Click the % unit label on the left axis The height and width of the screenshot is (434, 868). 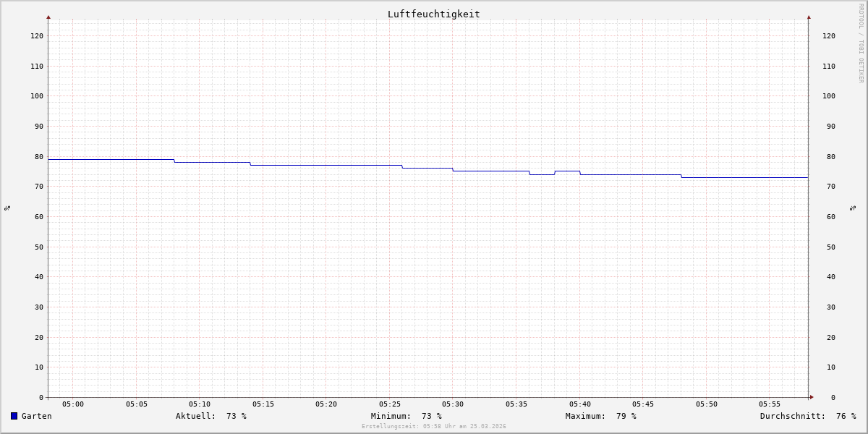7,208
